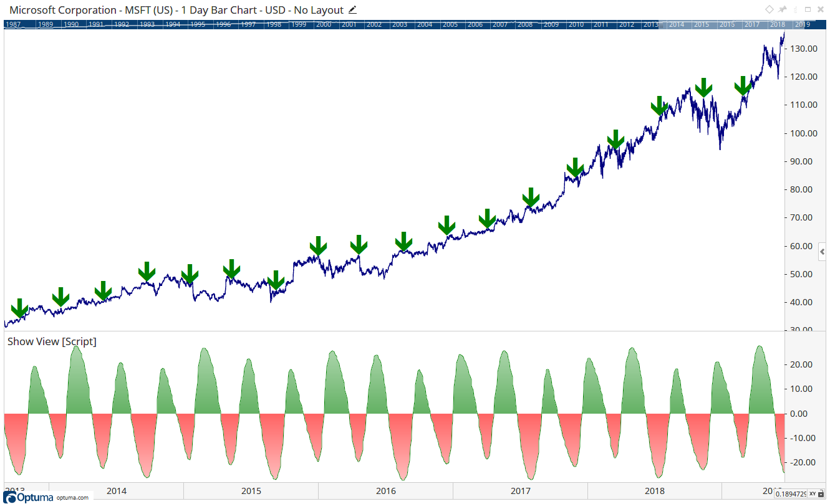Jump to 1993 in the navigator bar
The height and width of the screenshot is (504, 830).
(x=147, y=24)
